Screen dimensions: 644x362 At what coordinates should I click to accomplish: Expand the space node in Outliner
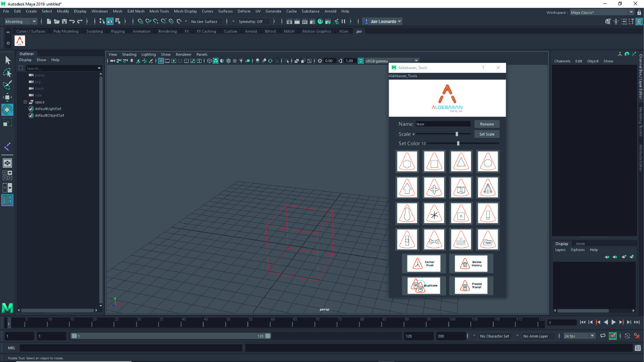25,102
